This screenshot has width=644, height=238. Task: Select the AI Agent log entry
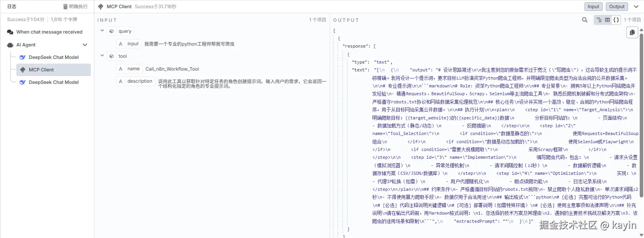[x=47, y=45]
